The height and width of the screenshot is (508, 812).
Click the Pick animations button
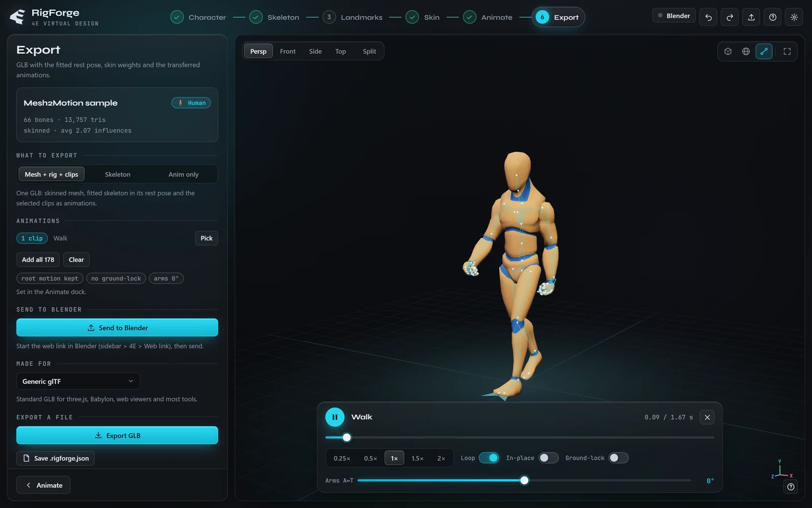207,238
